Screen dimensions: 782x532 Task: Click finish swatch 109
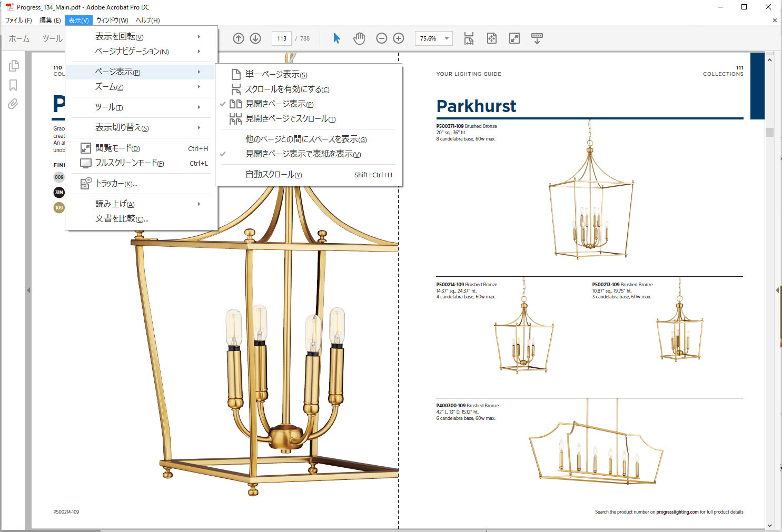59,208
